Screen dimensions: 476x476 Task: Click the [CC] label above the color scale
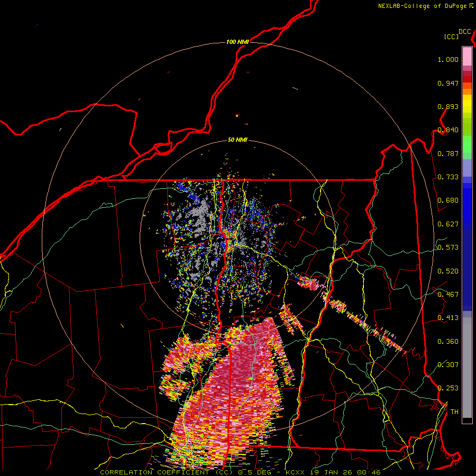(451, 36)
